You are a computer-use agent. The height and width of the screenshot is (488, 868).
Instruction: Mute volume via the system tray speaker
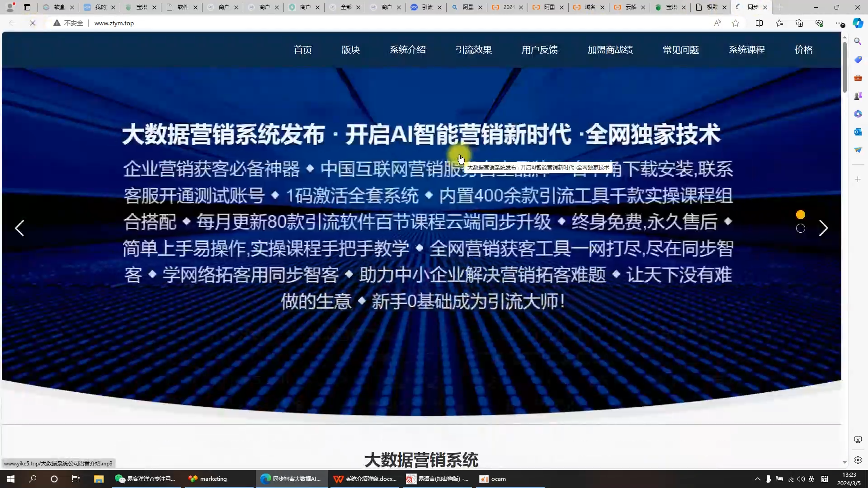801,479
